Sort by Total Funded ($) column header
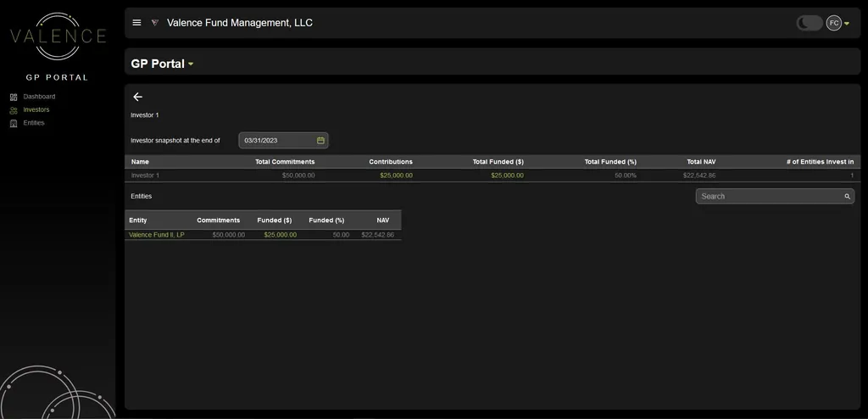This screenshot has height=419, width=868. tap(498, 162)
